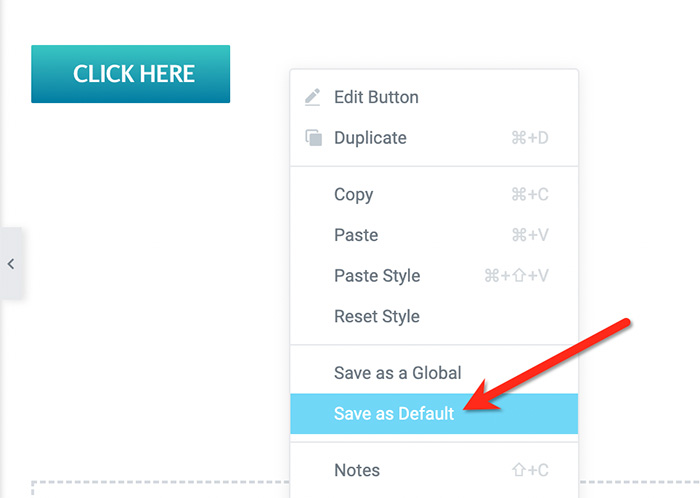Screen dimensions: 700x498
Task: Click the ⌘+D shortcut label
Action: [530, 138]
